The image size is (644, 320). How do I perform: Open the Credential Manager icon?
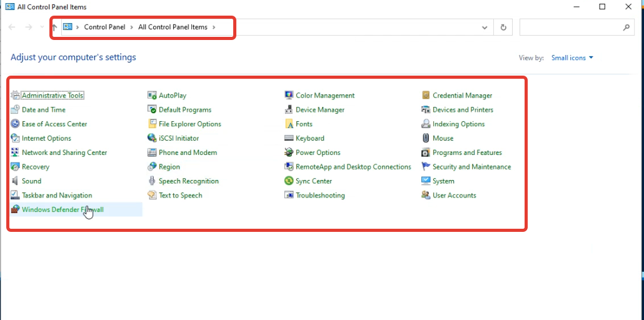(x=426, y=95)
